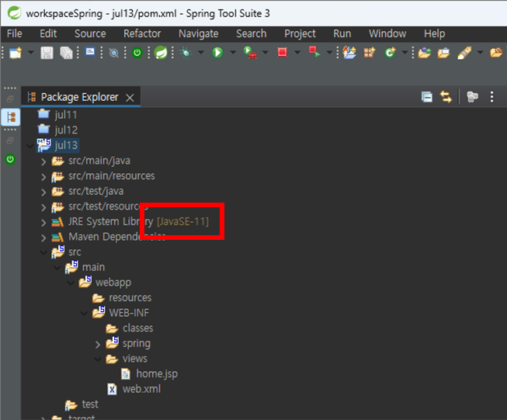The height and width of the screenshot is (420, 507).
Task: Expand the Maven Dependencies node
Action: pos(43,238)
